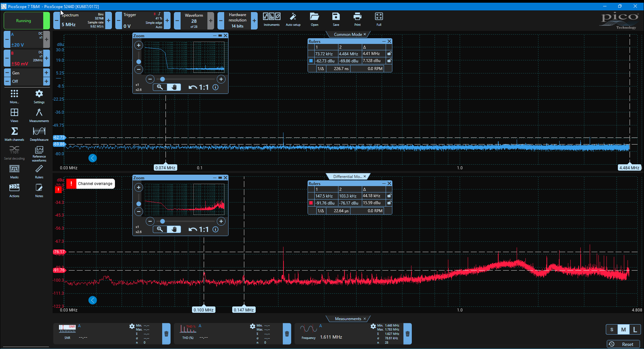Adjust Differential horizontal zoom slider
This screenshot has width=644, height=349.
point(163,221)
